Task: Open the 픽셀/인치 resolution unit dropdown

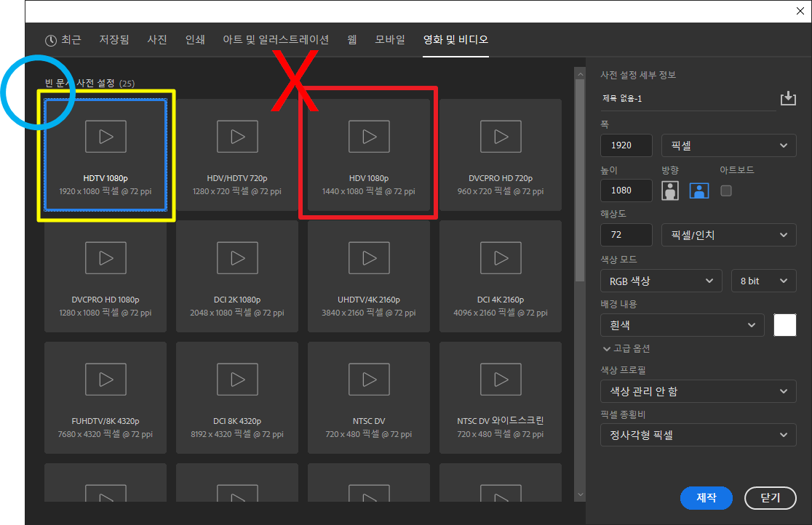Action: 728,235
